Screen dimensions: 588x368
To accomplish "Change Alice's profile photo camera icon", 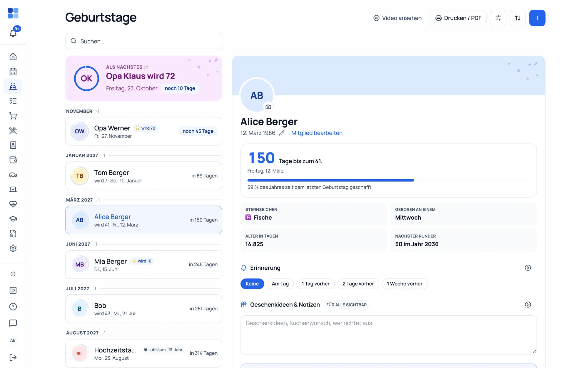I will click(x=268, y=107).
